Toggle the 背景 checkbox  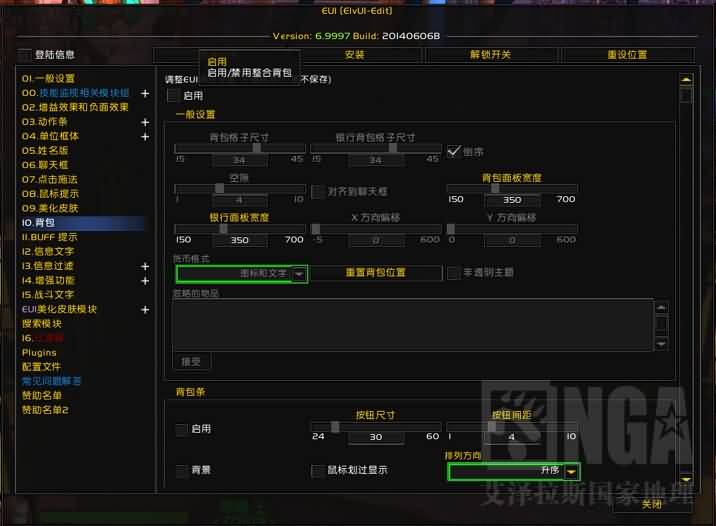pos(181,470)
